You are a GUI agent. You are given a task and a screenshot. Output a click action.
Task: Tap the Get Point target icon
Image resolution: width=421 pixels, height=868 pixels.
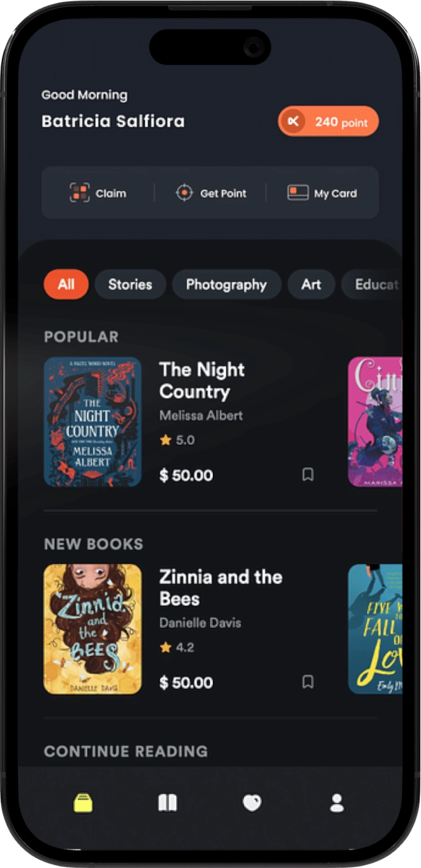184,193
